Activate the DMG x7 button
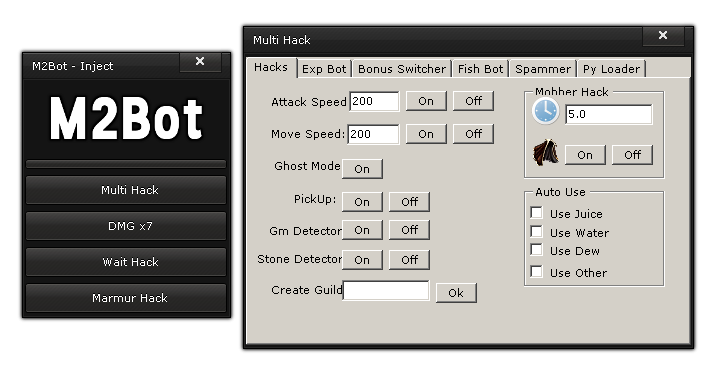This screenshot has width=708, height=376. (x=126, y=226)
